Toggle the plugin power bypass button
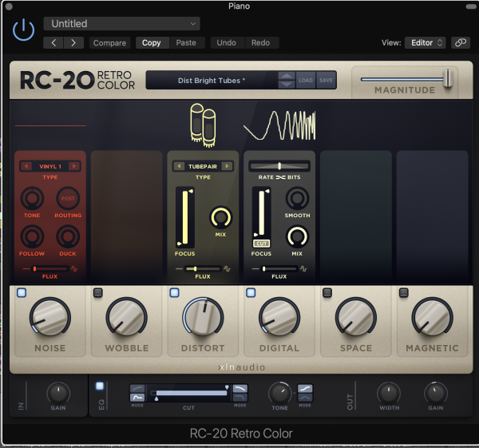Viewport: 479px width, 448px height. pos(24,31)
